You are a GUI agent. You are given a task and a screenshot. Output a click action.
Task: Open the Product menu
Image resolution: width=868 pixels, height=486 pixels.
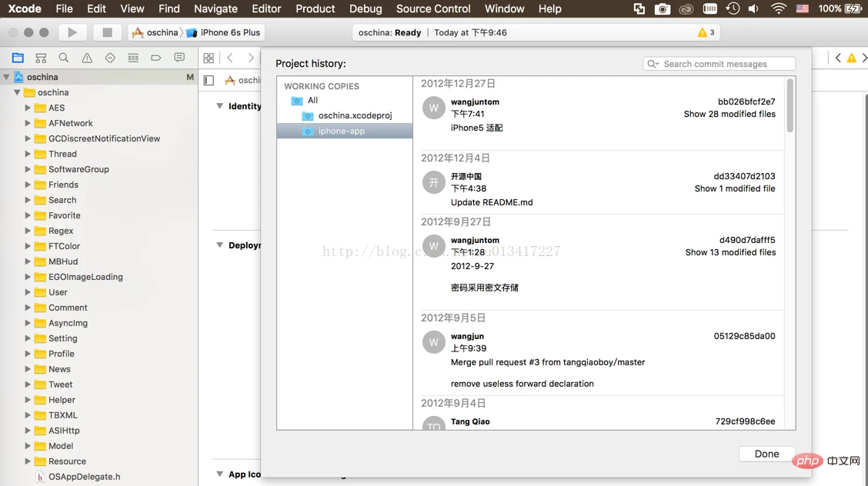pyautogui.click(x=315, y=9)
